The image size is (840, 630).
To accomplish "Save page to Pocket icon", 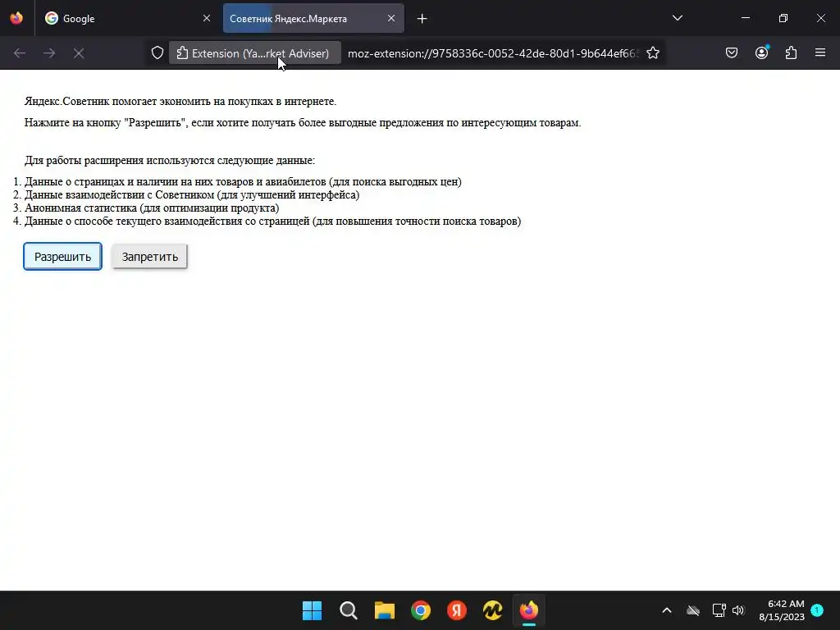I will pos(731,53).
